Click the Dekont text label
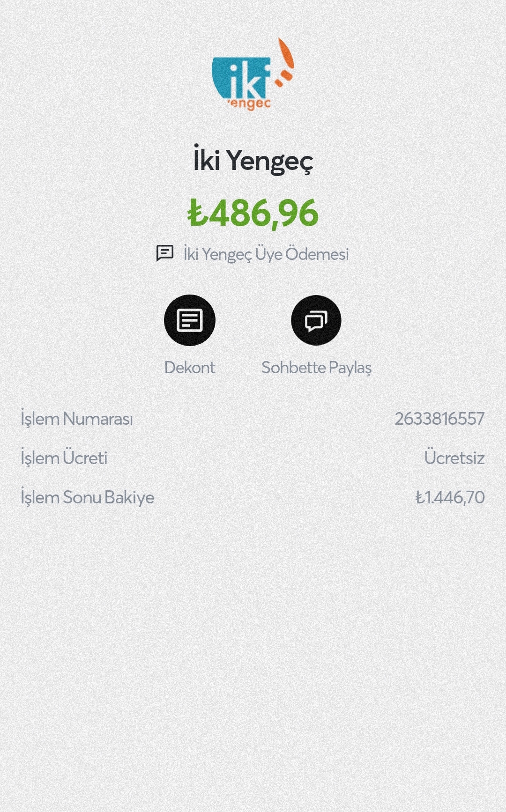Viewport: 506px width, 812px height. point(190,368)
